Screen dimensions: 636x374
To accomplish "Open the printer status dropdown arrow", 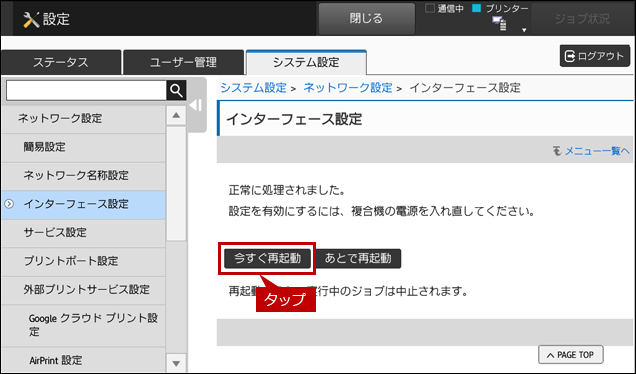I will [x=524, y=30].
